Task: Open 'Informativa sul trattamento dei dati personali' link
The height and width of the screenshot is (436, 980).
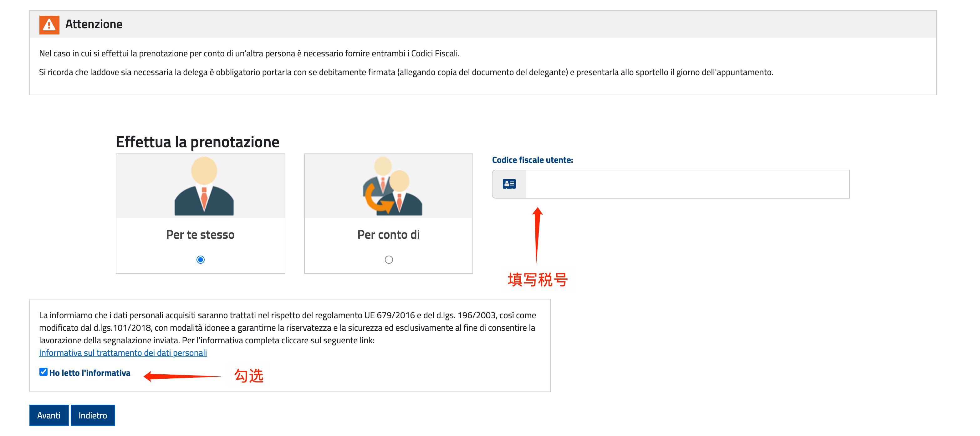Action: click(123, 353)
